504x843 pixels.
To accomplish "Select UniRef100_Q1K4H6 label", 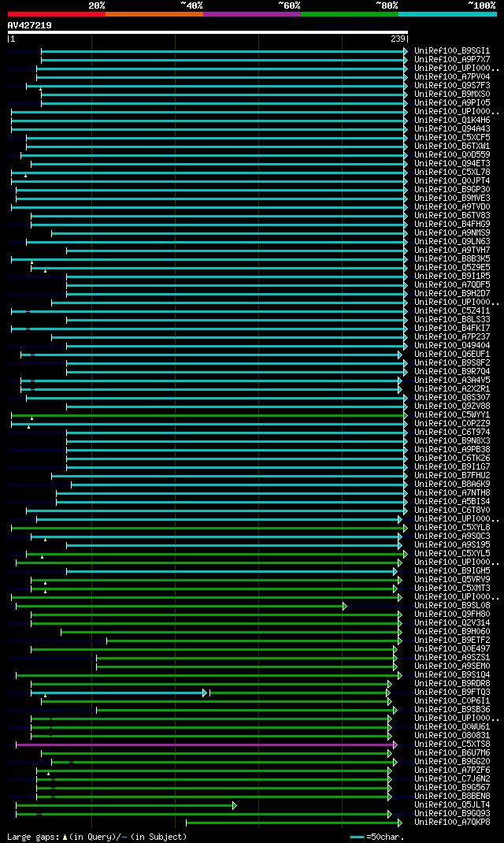I will (x=452, y=120).
